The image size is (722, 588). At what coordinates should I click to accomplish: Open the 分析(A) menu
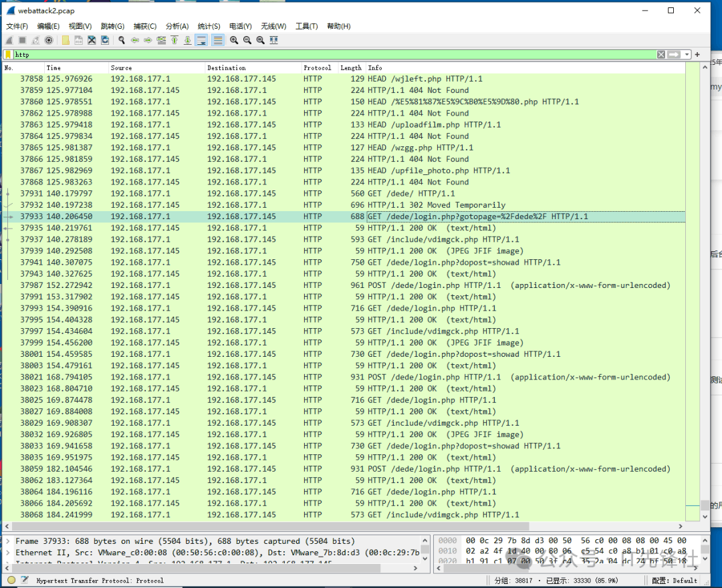pyautogui.click(x=176, y=26)
